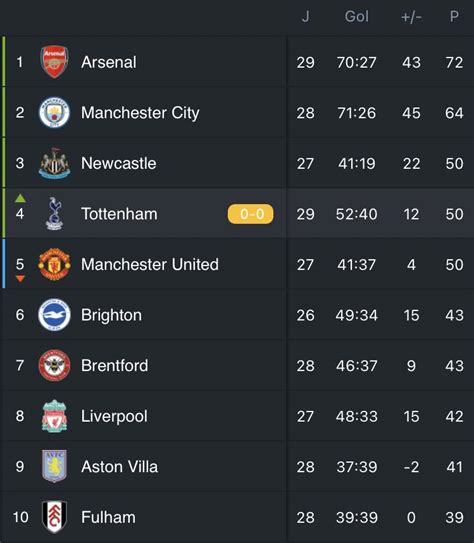Image resolution: width=474 pixels, height=543 pixels.
Task: Open the live 0-0 score badge
Action: click(x=250, y=214)
